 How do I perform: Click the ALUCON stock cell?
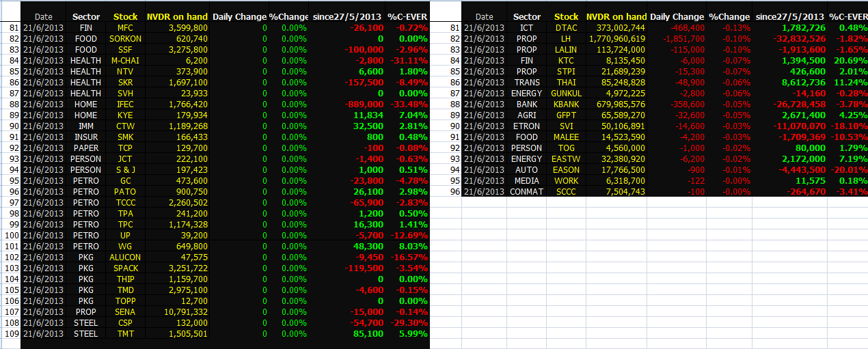pos(125,257)
